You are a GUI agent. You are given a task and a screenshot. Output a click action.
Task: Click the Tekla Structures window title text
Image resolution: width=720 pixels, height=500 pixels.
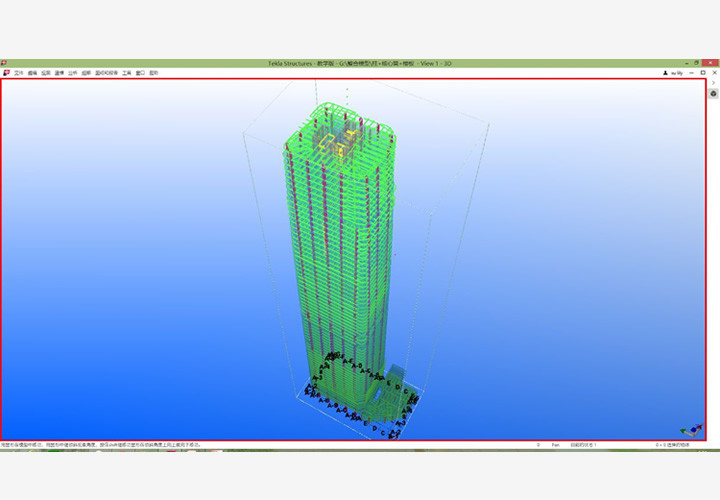(359, 63)
